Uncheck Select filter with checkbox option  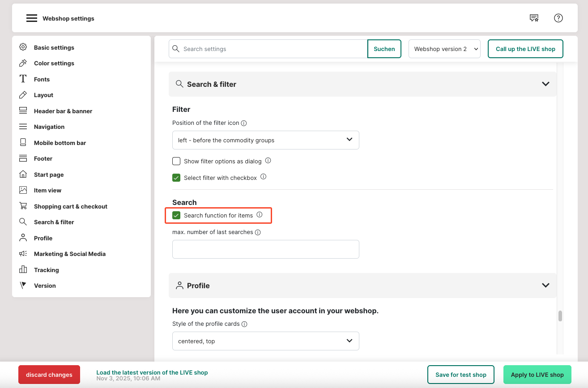(x=176, y=178)
